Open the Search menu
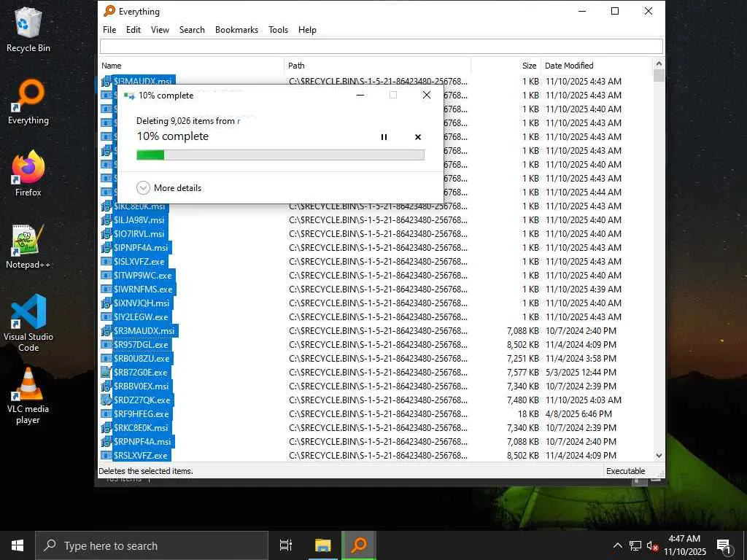 (192, 29)
